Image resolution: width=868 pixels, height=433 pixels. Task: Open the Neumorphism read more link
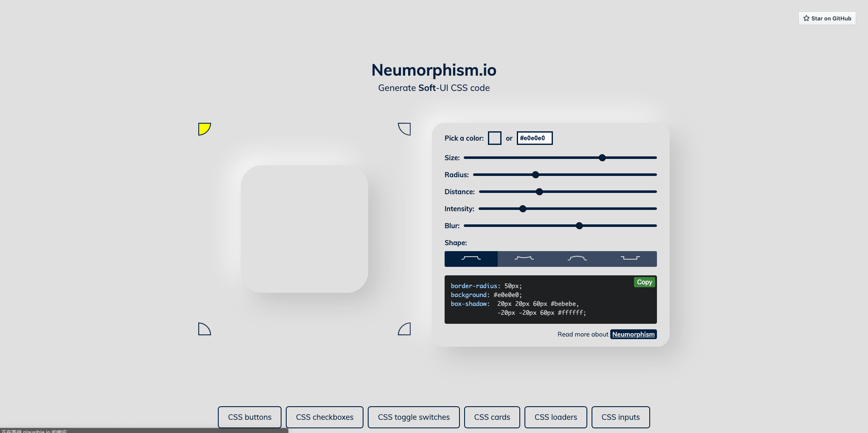coord(633,334)
